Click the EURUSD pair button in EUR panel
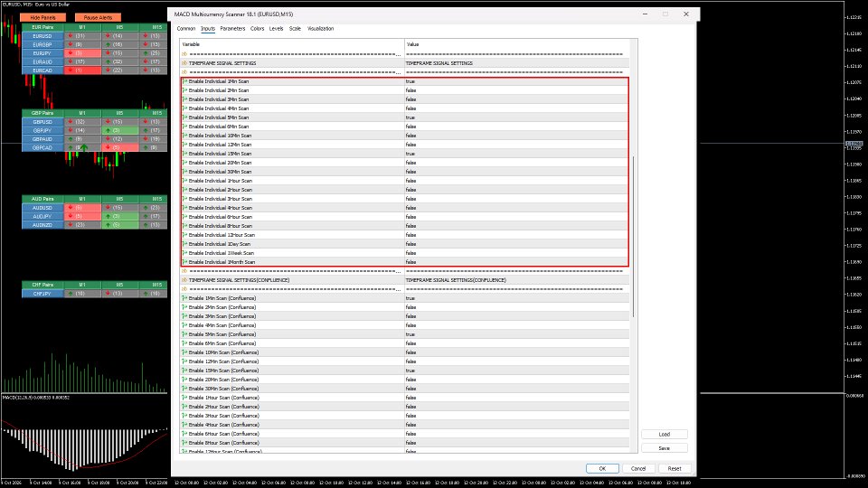The height and width of the screenshot is (488, 868). tap(42, 36)
